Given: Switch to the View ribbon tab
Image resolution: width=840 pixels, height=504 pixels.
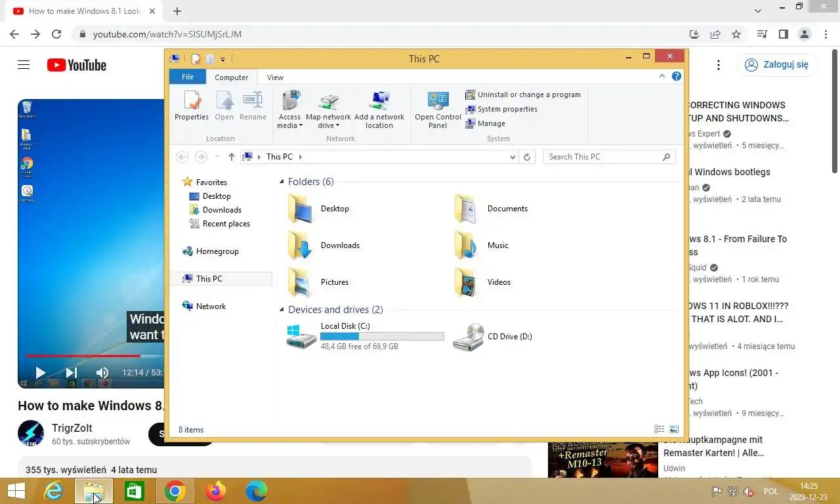Looking at the screenshot, I should 275,77.
